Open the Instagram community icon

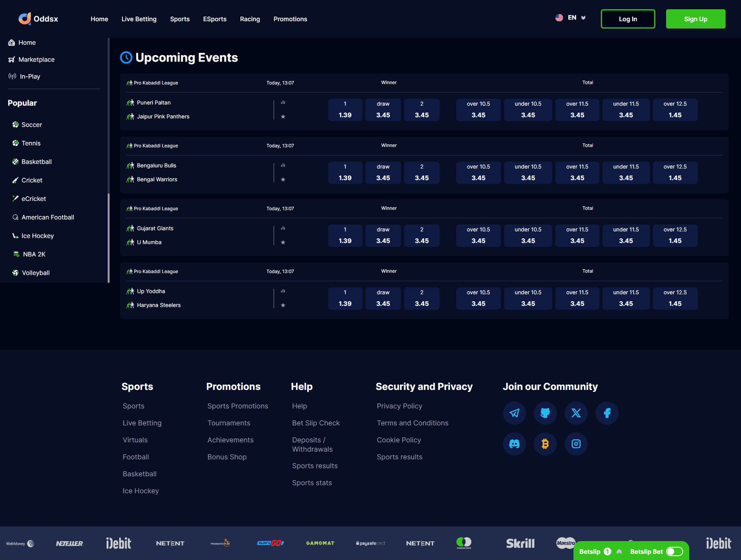(x=576, y=444)
